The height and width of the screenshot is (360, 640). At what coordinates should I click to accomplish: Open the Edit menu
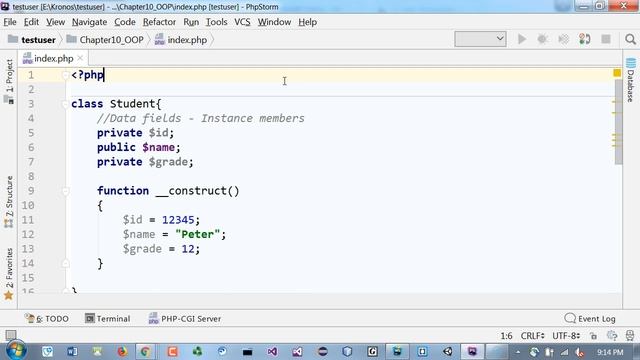click(x=31, y=22)
